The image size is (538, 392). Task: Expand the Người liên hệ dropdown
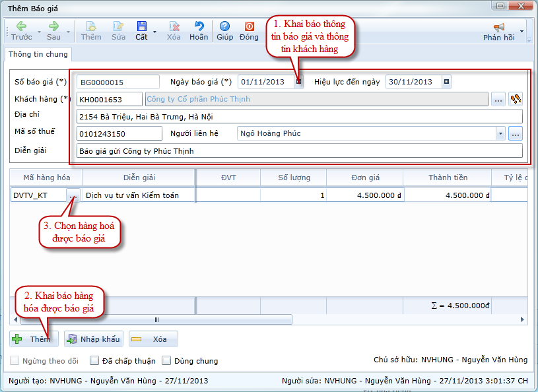pos(500,133)
